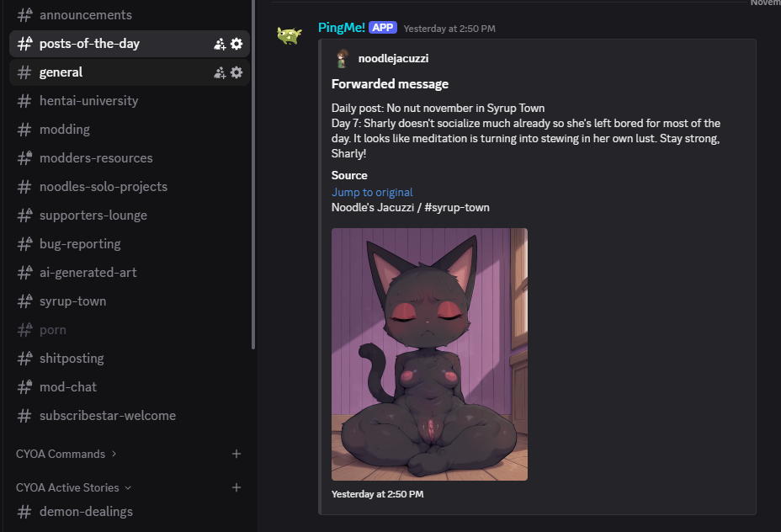Viewport: 781px width, 532px height.
Task: Add channel to CYOA Commands category
Action: (236, 454)
